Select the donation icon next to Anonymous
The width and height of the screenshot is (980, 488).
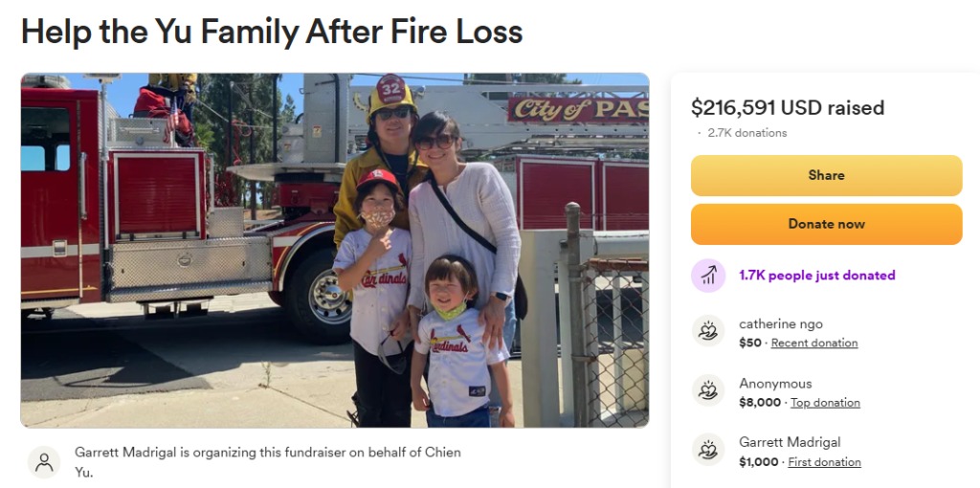709,391
